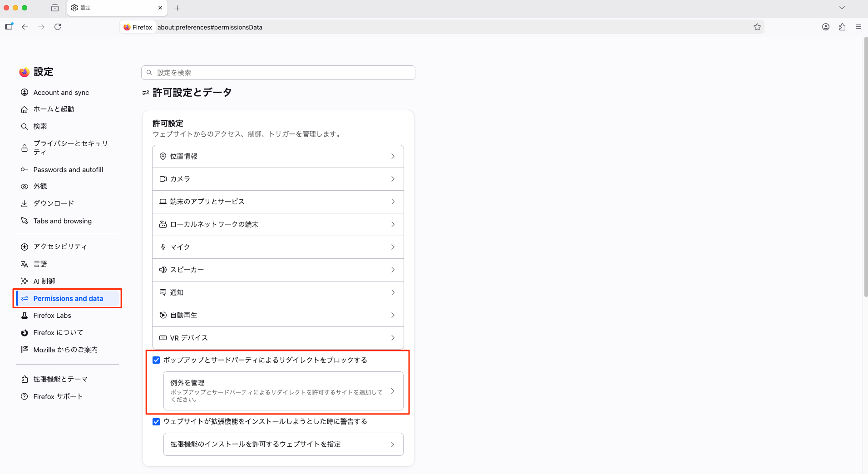The width and height of the screenshot is (868, 474).
Task: Expand the カメラ row chevron
Action: click(x=393, y=179)
